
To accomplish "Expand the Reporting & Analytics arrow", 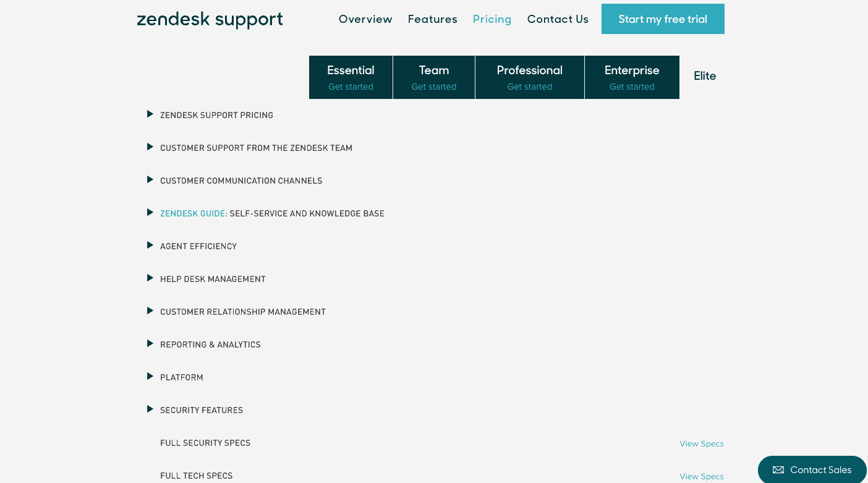I will [150, 344].
